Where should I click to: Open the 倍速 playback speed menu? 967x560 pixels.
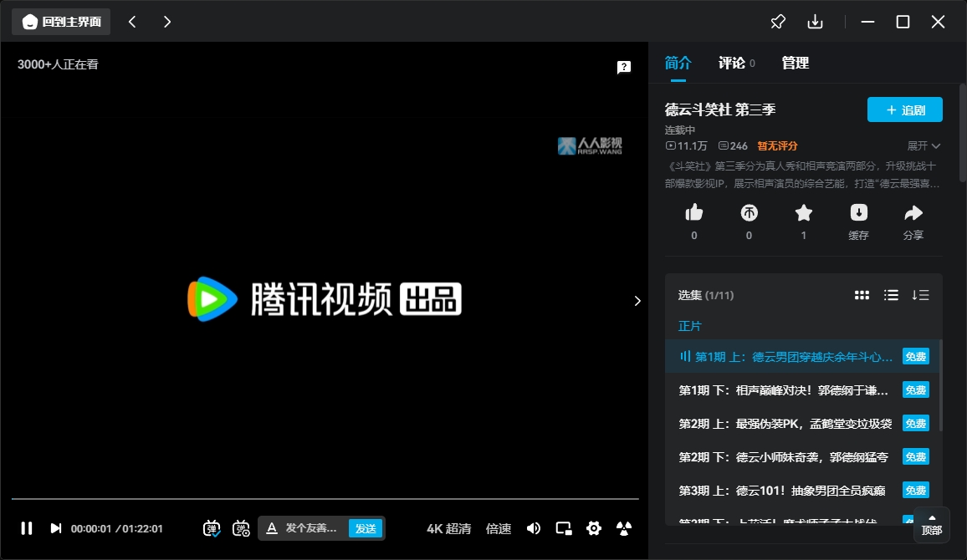point(499,528)
